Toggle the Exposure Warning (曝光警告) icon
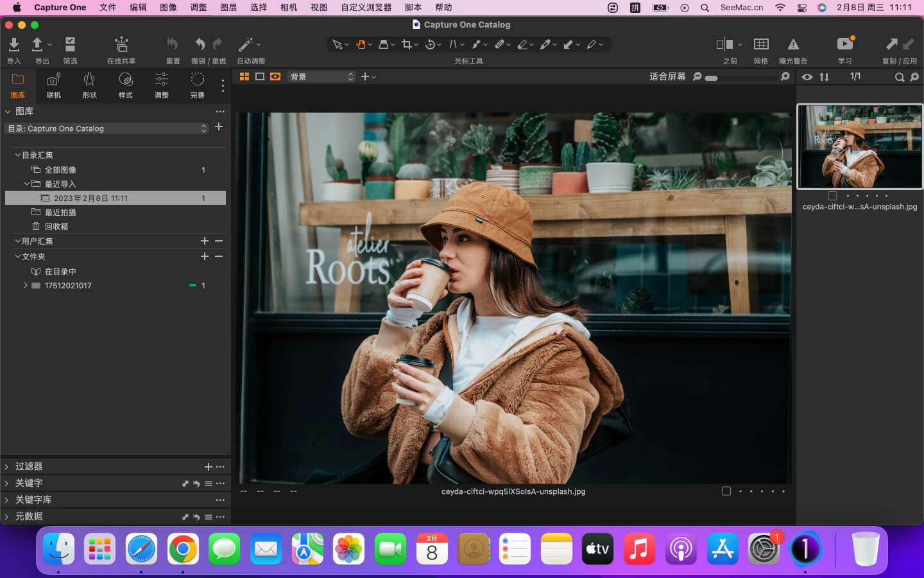The height and width of the screenshot is (578, 924). click(793, 45)
